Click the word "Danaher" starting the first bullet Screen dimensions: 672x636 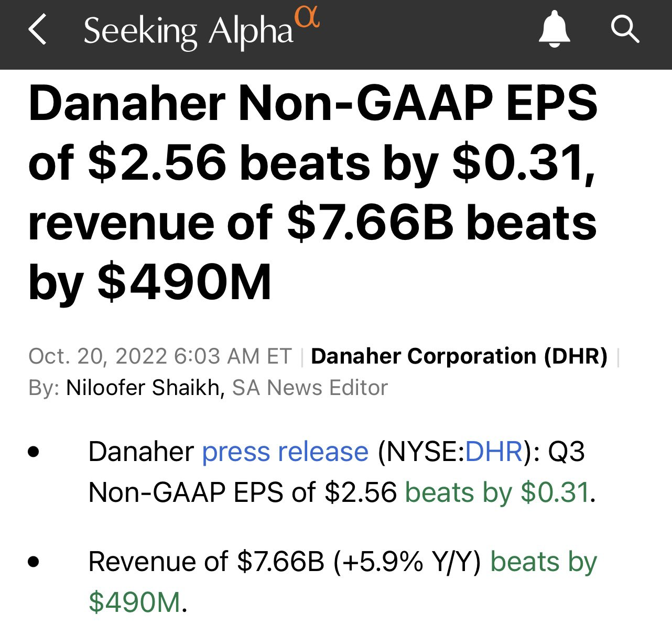click(x=141, y=452)
